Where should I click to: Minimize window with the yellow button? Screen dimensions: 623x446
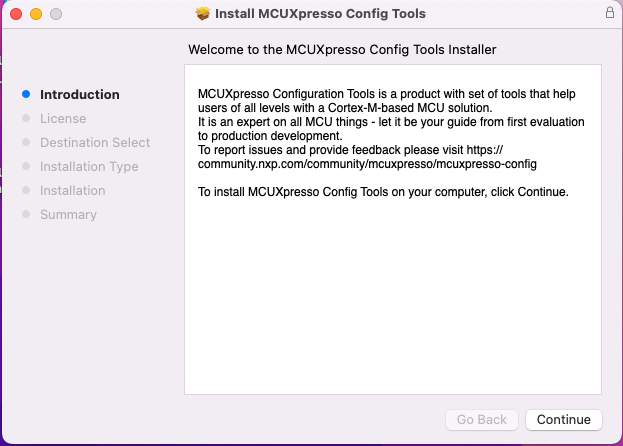36,14
